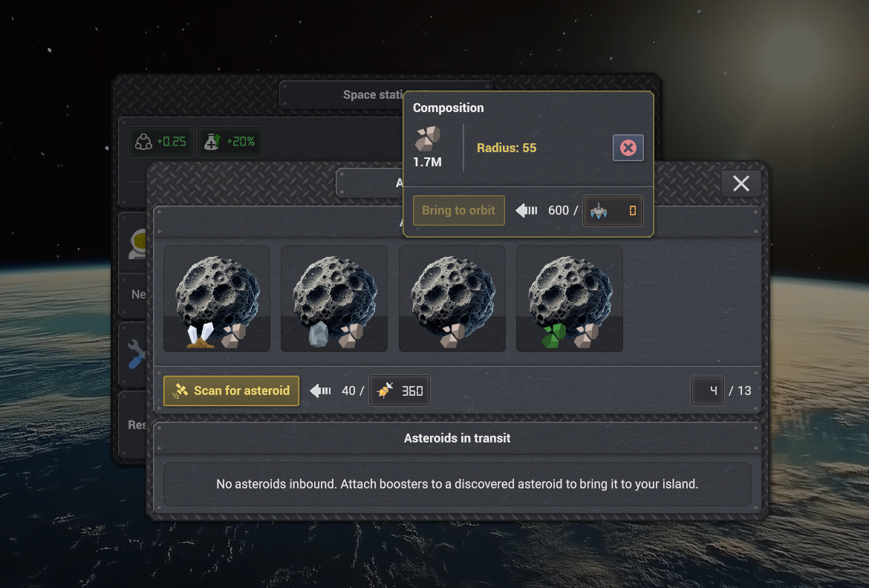The image size is (869, 588).
Task: Select the first asteroid with crystal ore
Action: click(217, 298)
